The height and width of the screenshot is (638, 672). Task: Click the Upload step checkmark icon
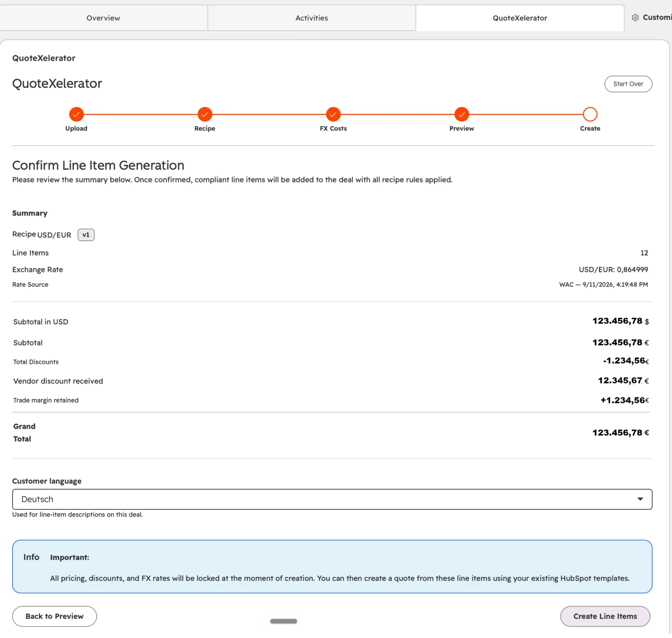point(76,114)
